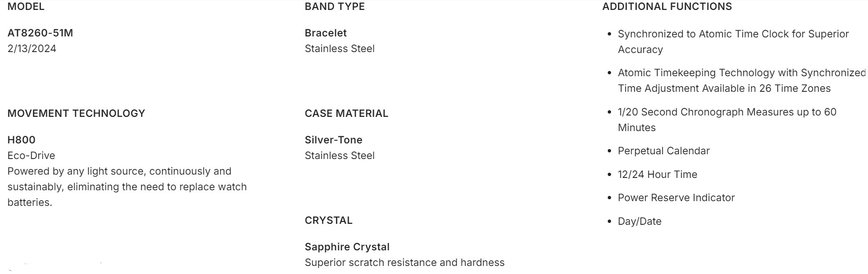The width and height of the screenshot is (868, 274).
Task: Click the Bracelet band label
Action: (326, 33)
